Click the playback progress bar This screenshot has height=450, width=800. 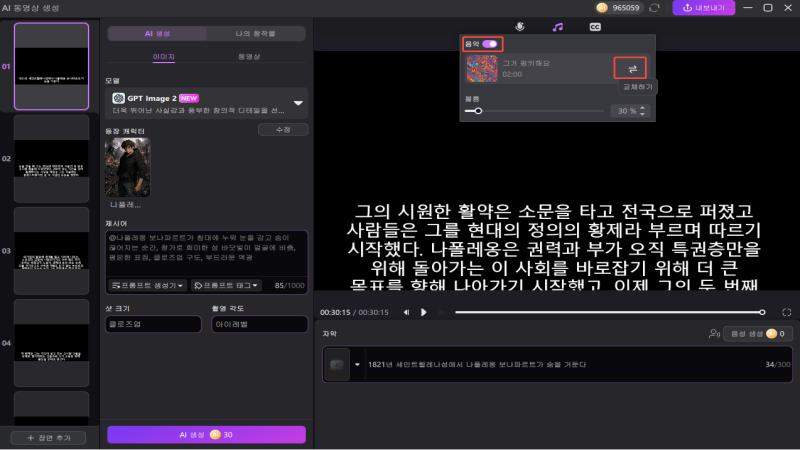click(609, 312)
